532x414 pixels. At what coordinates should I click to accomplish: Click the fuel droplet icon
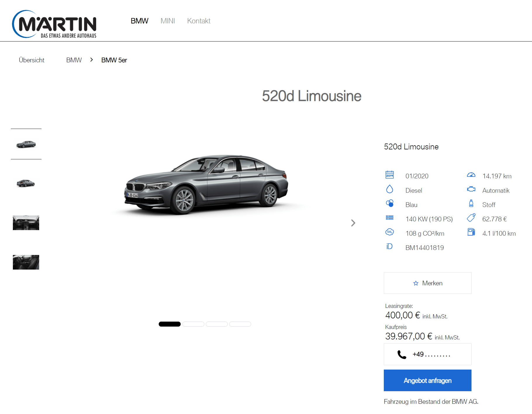[390, 189]
